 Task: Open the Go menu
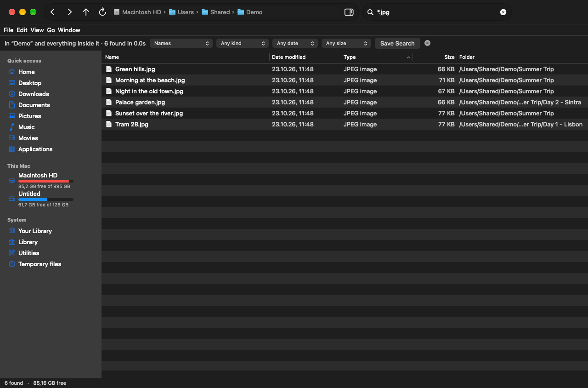pos(51,30)
